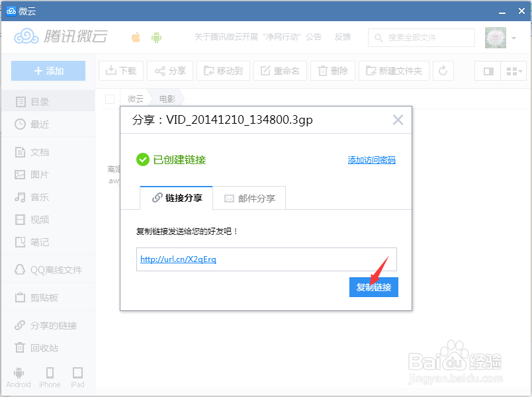The image size is (532, 397).
Task: Open QQ离线文件 offline files in sidebar
Action: point(48,270)
